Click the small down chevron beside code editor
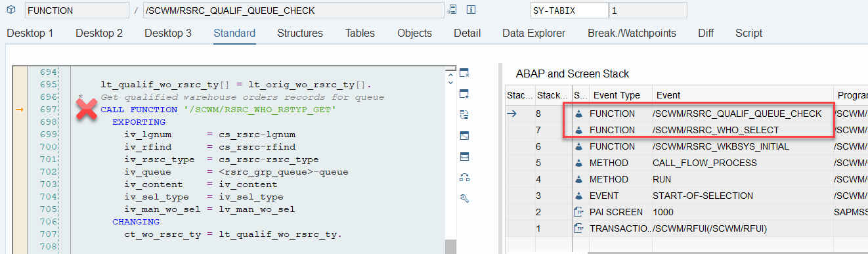This screenshot has width=868, height=254. click(450, 82)
